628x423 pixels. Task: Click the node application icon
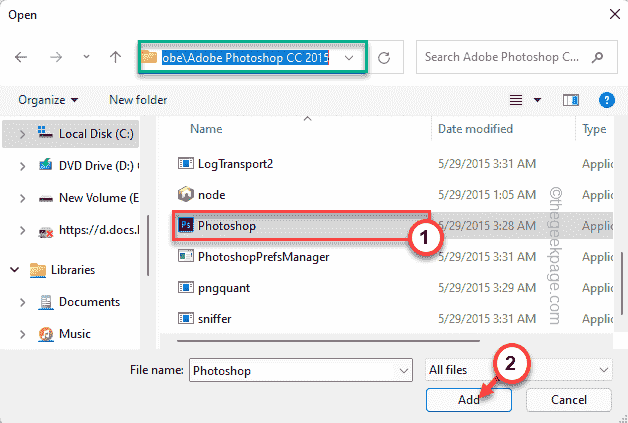click(x=185, y=194)
